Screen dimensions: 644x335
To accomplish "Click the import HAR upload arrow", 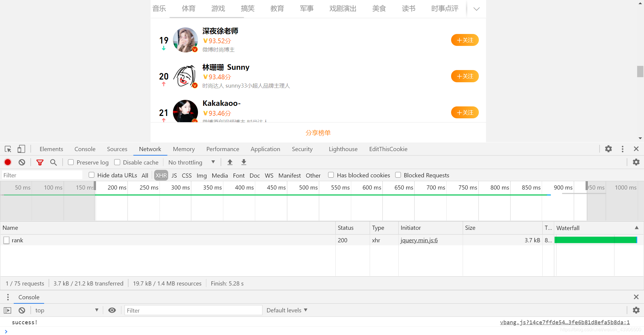I will tap(230, 162).
